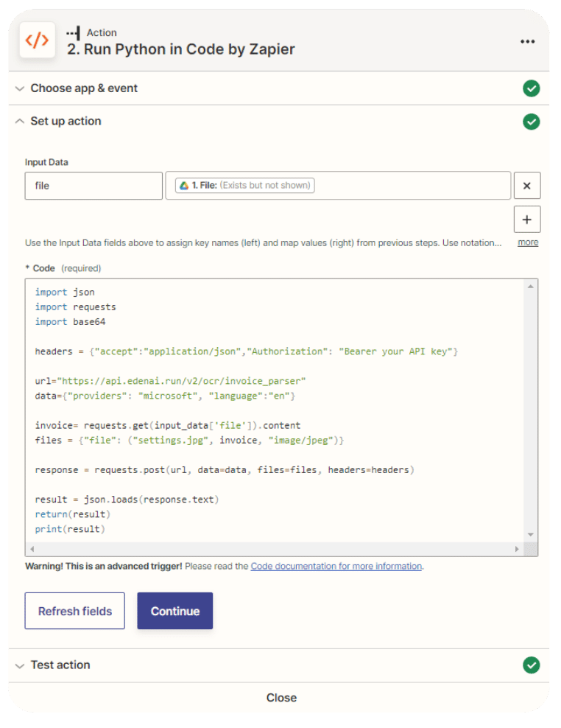Remove the file input data row
Viewport: 561px width, 728px height.
(526, 186)
